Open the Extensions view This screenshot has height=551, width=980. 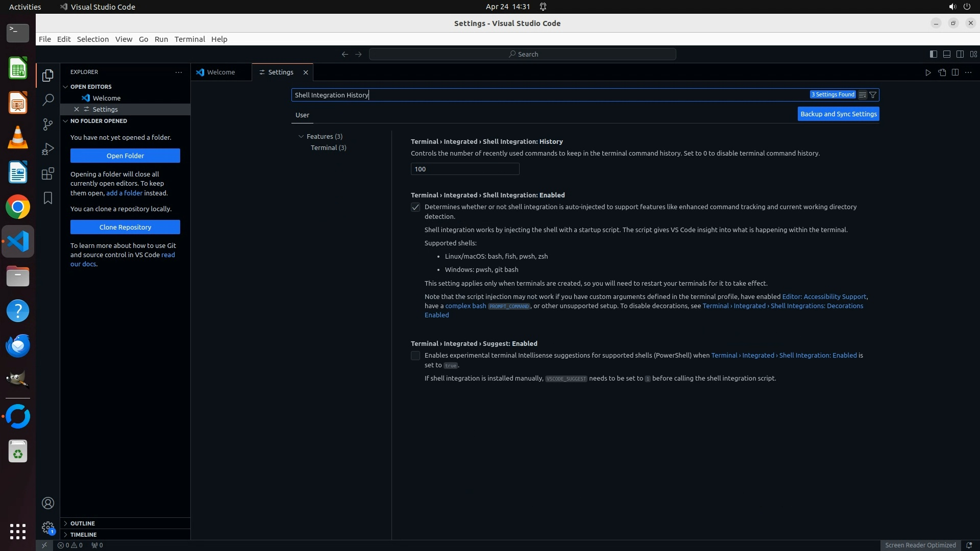(48, 173)
